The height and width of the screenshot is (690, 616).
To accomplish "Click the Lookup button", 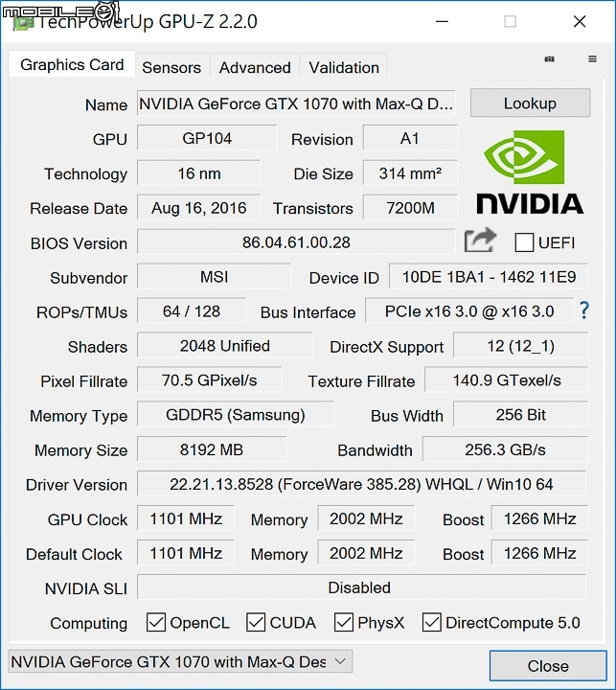I will 530,103.
